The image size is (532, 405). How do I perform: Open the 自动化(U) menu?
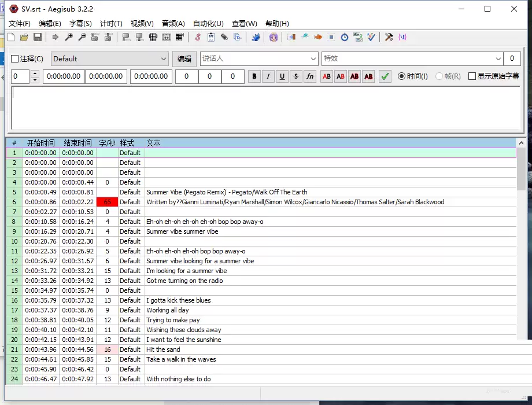click(208, 23)
